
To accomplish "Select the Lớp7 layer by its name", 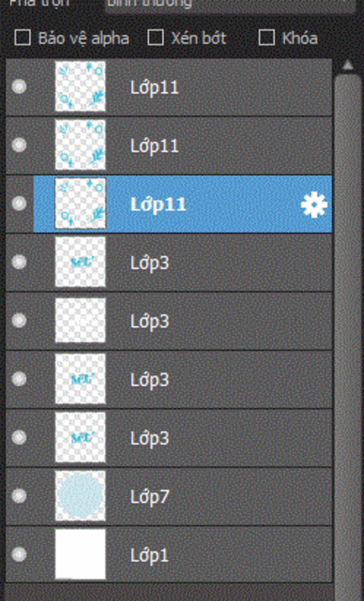I will [150, 496].
